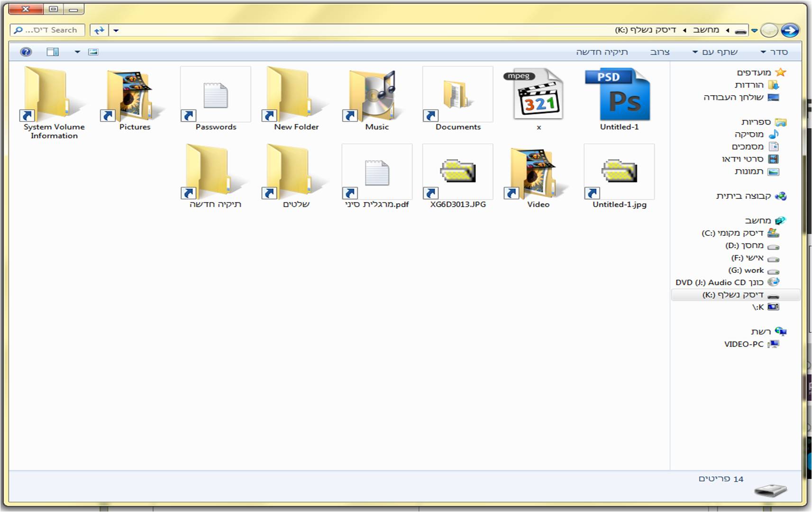Screen dimensions: 812x512
Task: Open the תמונות library in the navigation pane
Action: [757, 171]
